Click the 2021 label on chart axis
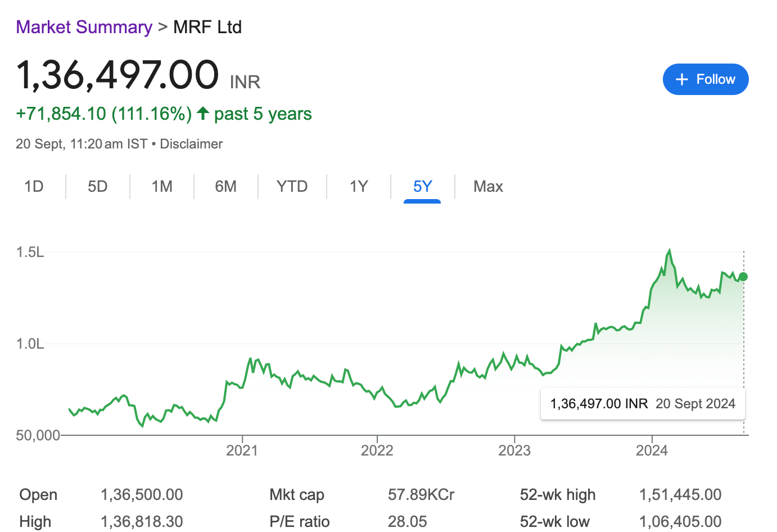The image size is (777, 532). (x=242, y=450)
